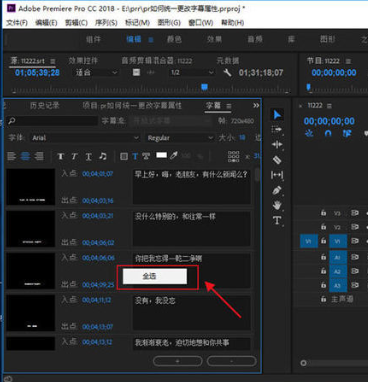Click the timeline zoom slider handle

click(x=303, y=363)
